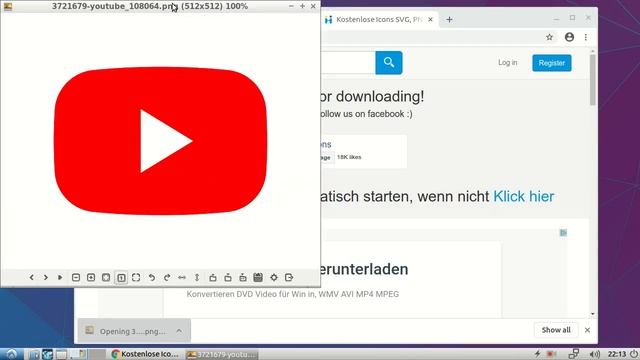
Task: Click the power button in system tray
Action: click(x=634, y=354)
